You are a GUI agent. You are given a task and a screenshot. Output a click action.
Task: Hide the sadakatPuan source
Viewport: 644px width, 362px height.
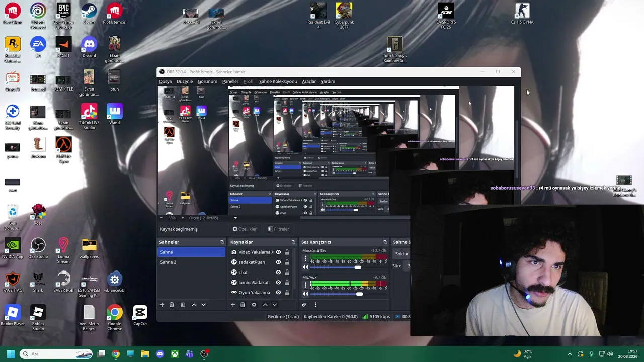(278, 262)
